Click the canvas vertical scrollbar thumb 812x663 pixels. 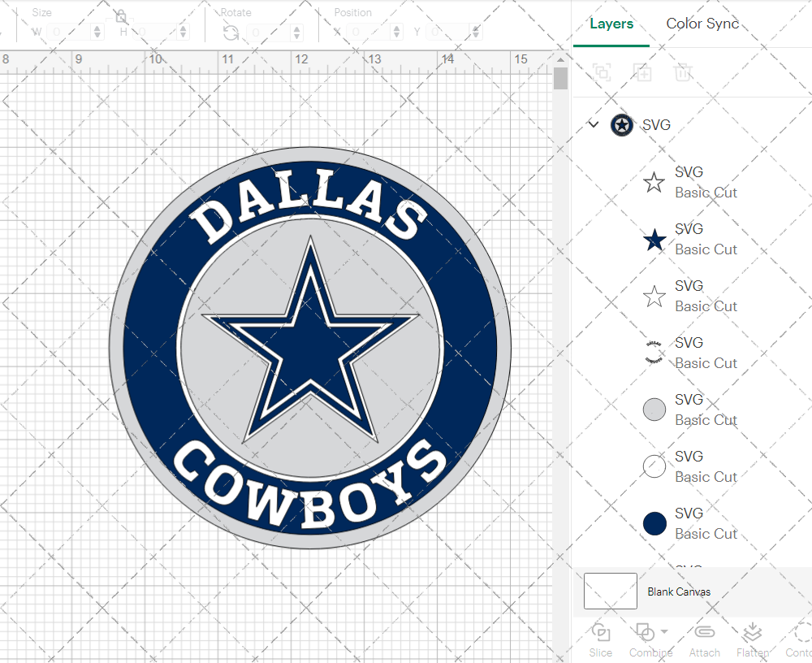[x=560, y=79]
